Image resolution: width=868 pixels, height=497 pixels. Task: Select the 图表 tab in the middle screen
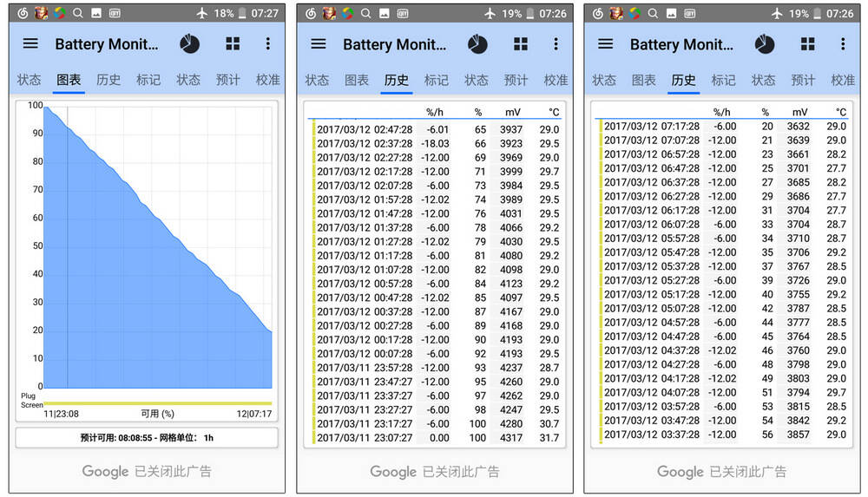[357, 80]
